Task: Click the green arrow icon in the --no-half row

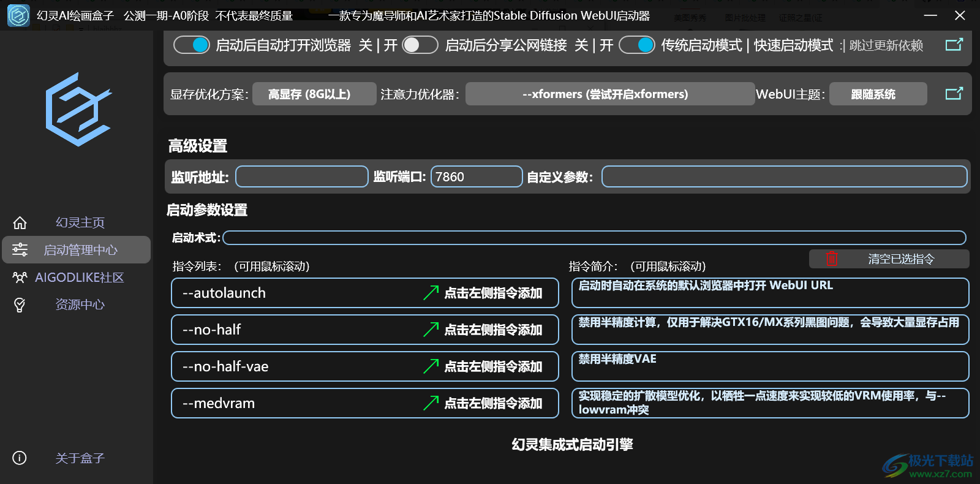Action: pos(431,330)
